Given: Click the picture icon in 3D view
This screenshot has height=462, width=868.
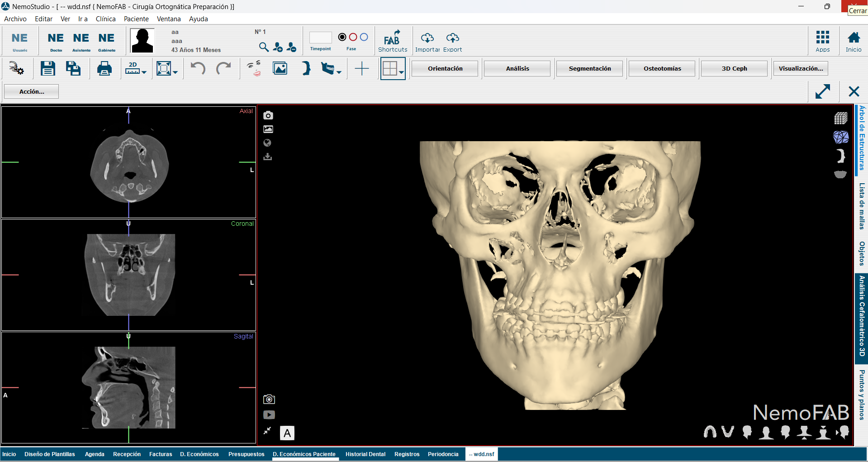Looking at the screenshot, I should click(x=268, y=129).
